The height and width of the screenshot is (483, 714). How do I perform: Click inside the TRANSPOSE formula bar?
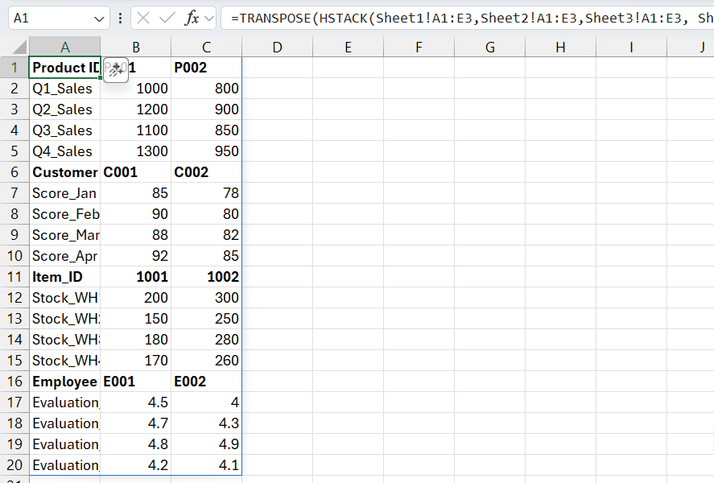point(467,18)
